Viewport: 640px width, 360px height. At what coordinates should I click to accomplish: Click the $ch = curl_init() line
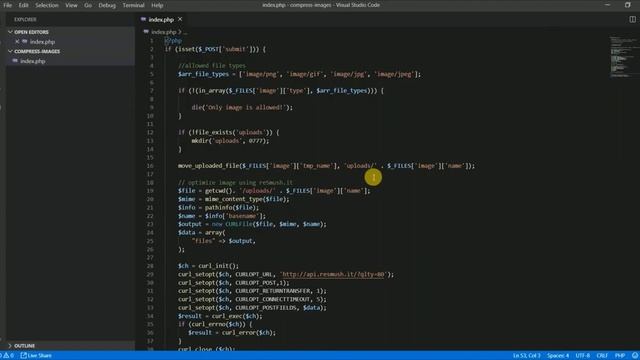pos(208,266)
